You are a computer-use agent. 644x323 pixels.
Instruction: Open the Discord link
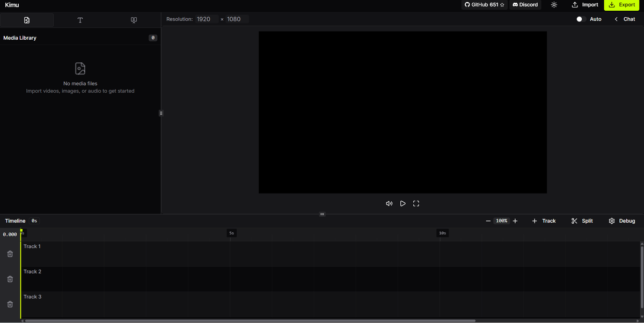click(525, 5)
